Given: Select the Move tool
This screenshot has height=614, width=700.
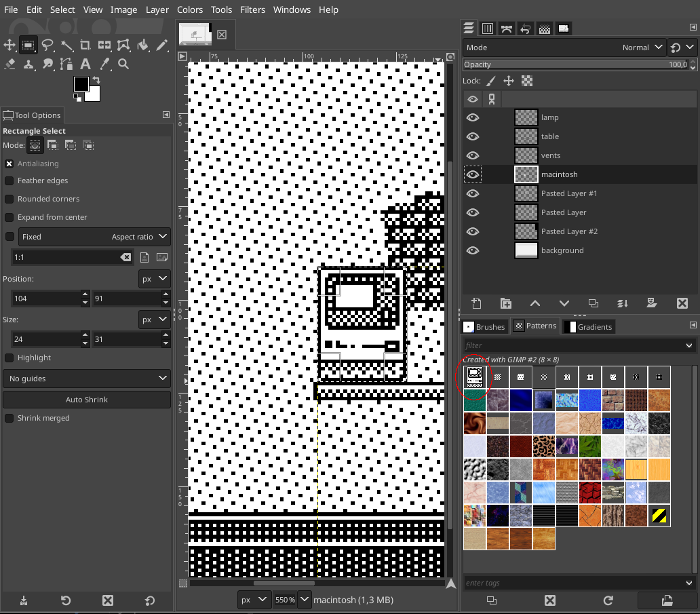Looking at the screenshot, I should coord(9,45).
